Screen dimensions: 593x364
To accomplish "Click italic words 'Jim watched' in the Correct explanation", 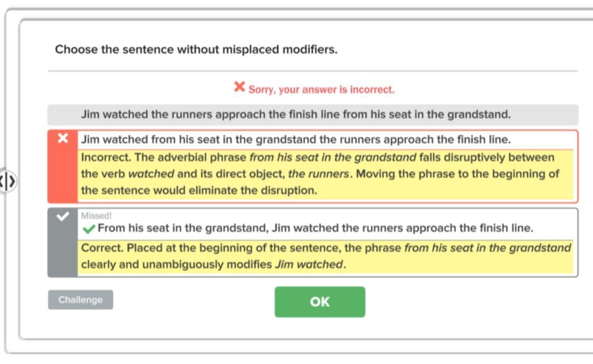I will pos(308,264).
